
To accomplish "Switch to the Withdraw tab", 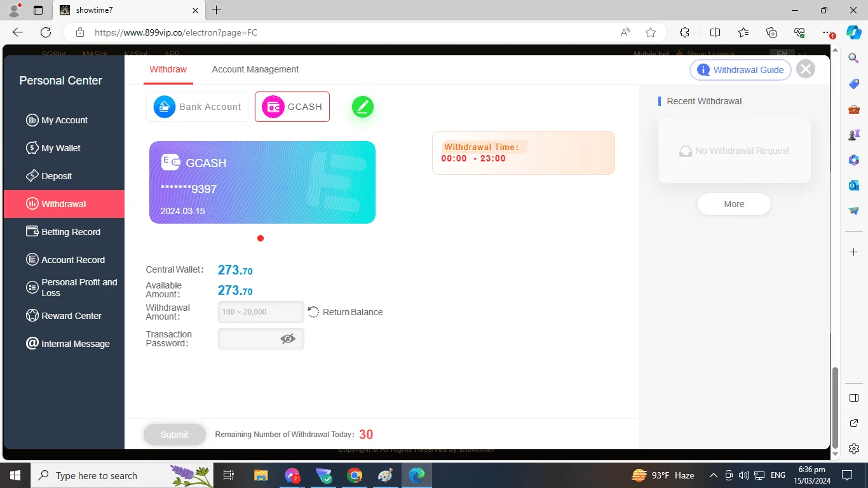I will (168, 69).
